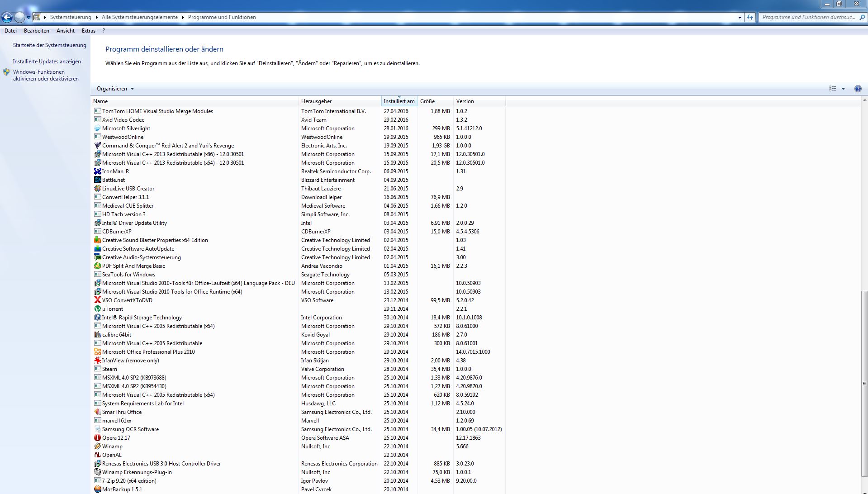Select the TomTom HOME Visual Studio Merge Modules entry
868x494 pixels.
click(x=299, y=111)
